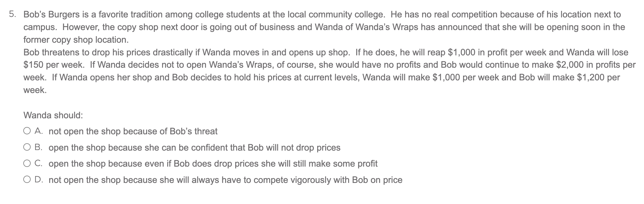
Task: Click the circle next to option C
Action: coord(27,162)
